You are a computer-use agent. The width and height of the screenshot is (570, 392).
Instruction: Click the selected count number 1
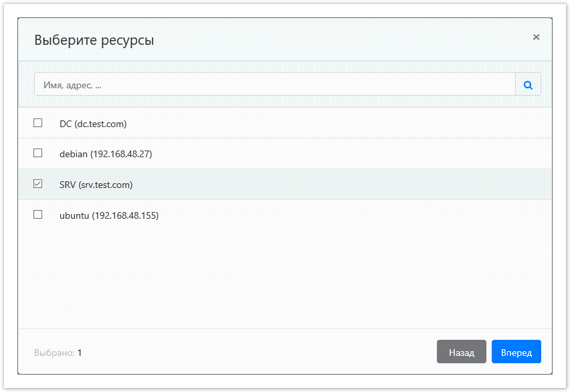pos(80,353)
